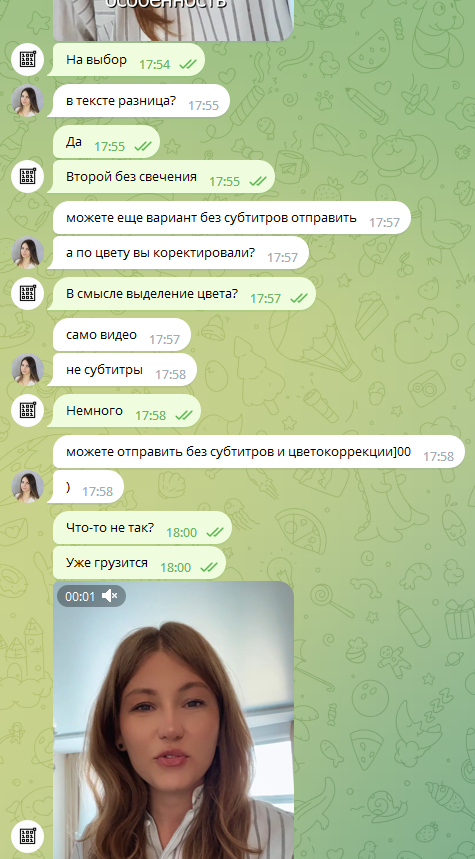Click the read checkmarks on 'На выбор'
Image resolution: width=475 pixels, height=859 pixels.
[187, 65]
